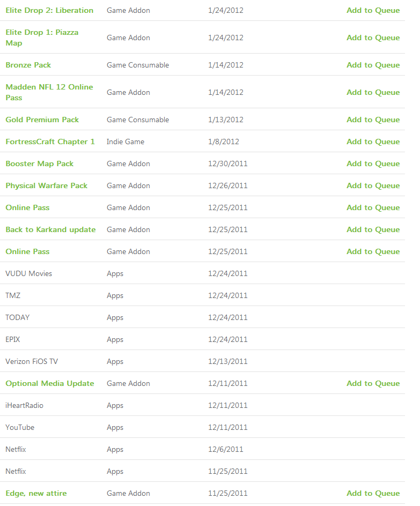Viewport: 420px width, 506px height.
Task: Open the Physical Warfare Pack link
Action: [x=47, y=185]
